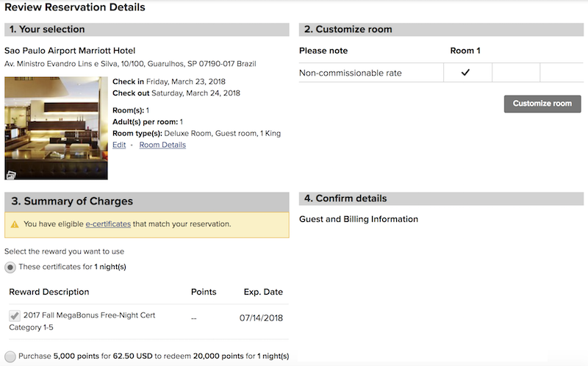Click the '07/14/2018' expiration date value
Image resolution: width=588 pixels, height=366 pixels.
[261, 318]
